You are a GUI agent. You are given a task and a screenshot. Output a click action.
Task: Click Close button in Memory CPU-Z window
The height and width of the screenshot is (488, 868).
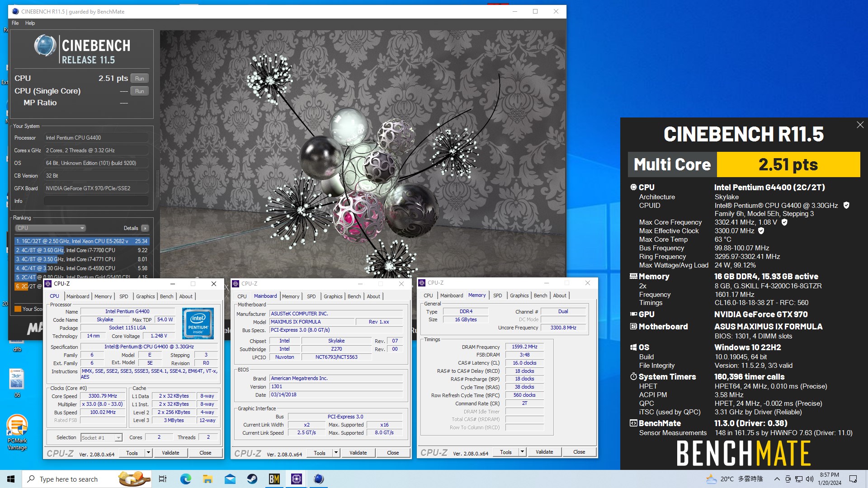coord(579,452)
